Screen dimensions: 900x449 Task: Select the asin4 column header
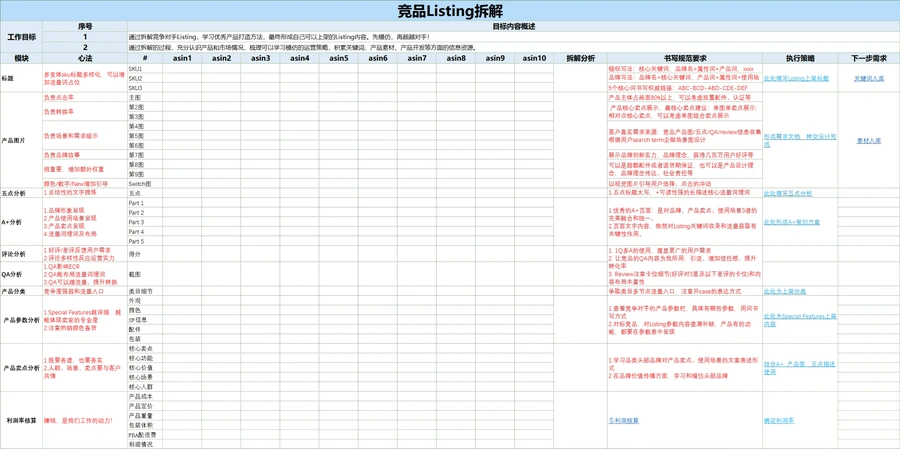coord(300,58)
